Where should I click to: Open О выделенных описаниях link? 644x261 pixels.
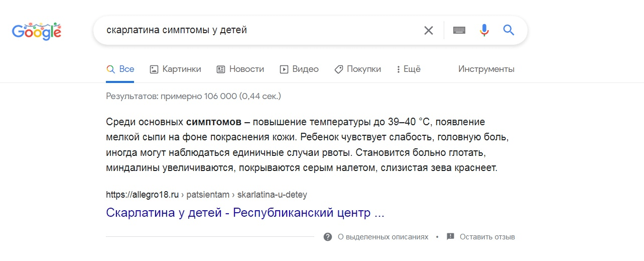pyautogui.click(x=383, y=237)
